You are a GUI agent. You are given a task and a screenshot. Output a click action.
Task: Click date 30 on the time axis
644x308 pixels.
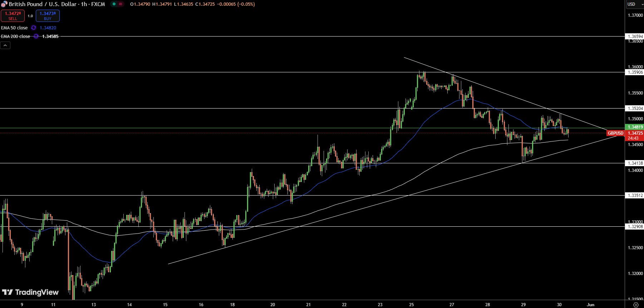559,305
